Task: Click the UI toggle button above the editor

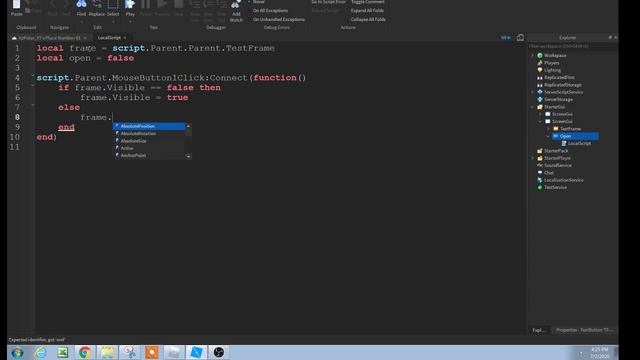Action: click(506, 38)
